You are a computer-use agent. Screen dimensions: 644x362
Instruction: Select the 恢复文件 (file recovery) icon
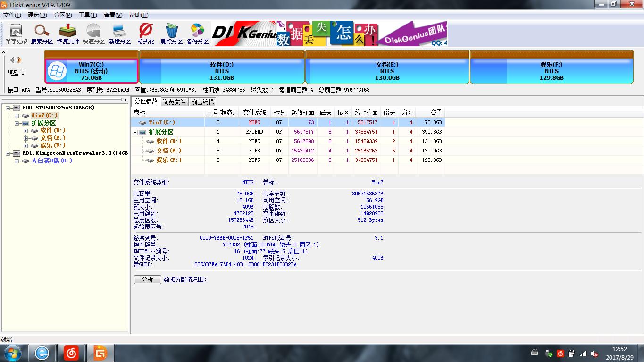click(67, 33)
